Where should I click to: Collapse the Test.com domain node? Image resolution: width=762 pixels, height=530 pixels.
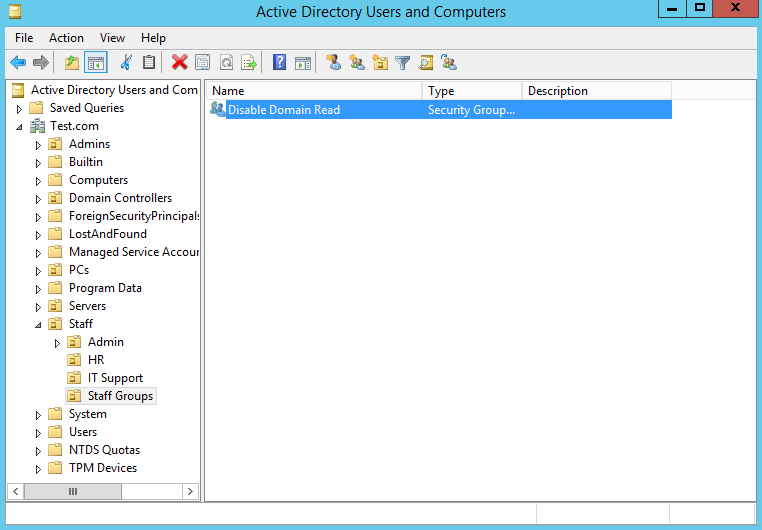19,127
